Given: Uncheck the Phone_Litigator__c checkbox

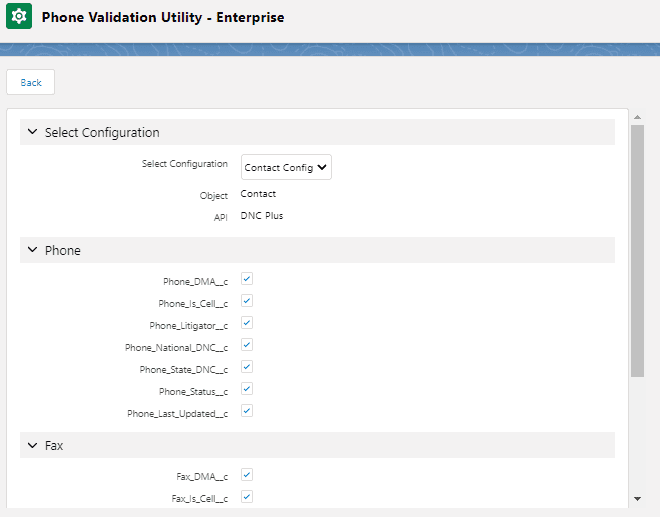Looking at the screenshot, I should tap(247, 323).
